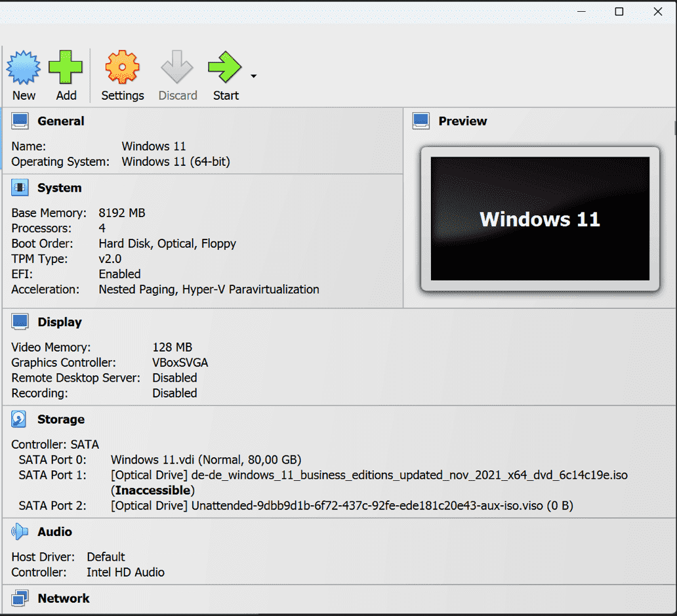Click the 128 MB video memory value
The height and width of the screenshot is (616, 677).
[173, 347]
